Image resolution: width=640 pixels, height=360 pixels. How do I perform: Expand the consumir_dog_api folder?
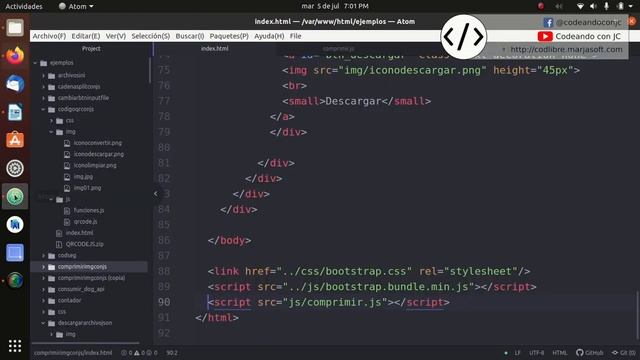[44, 289]
